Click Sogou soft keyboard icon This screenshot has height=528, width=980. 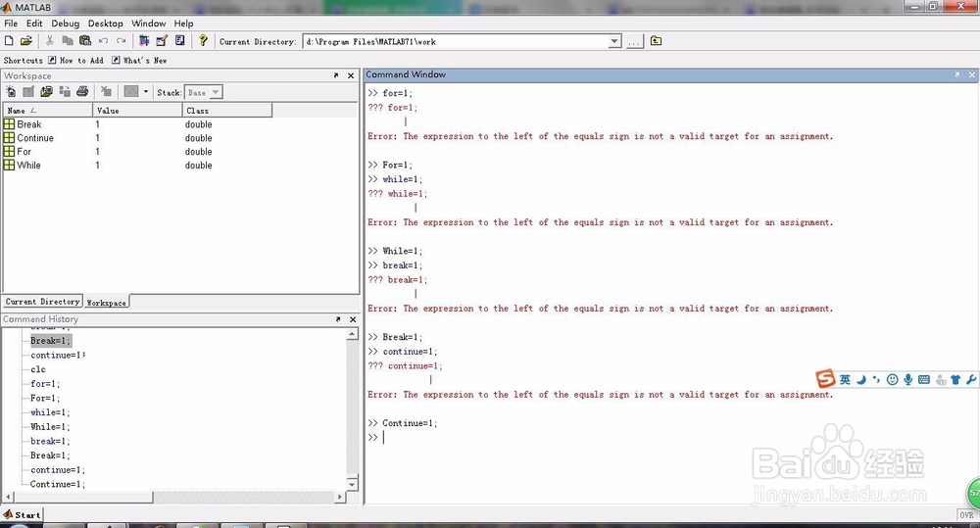pos(924,379)
